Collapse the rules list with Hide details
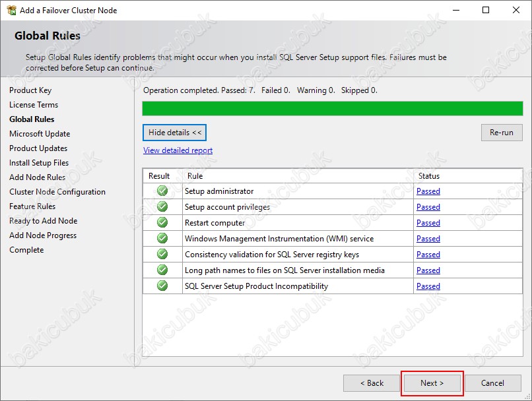The height and width of the screenshot is (401, 532). [174, 133]
